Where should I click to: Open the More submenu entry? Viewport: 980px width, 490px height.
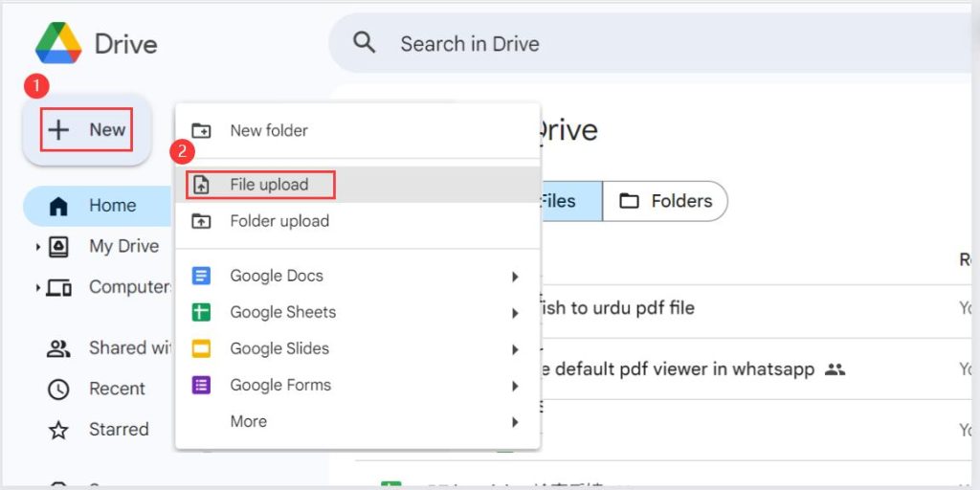[x=358, y=421]
